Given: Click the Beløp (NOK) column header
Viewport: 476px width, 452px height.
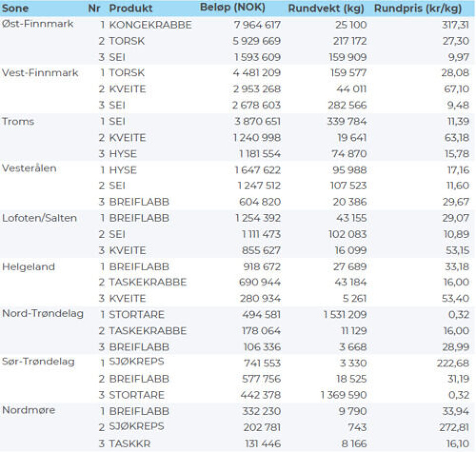Looking at the screenshot, I should click(x=232, y=8).
